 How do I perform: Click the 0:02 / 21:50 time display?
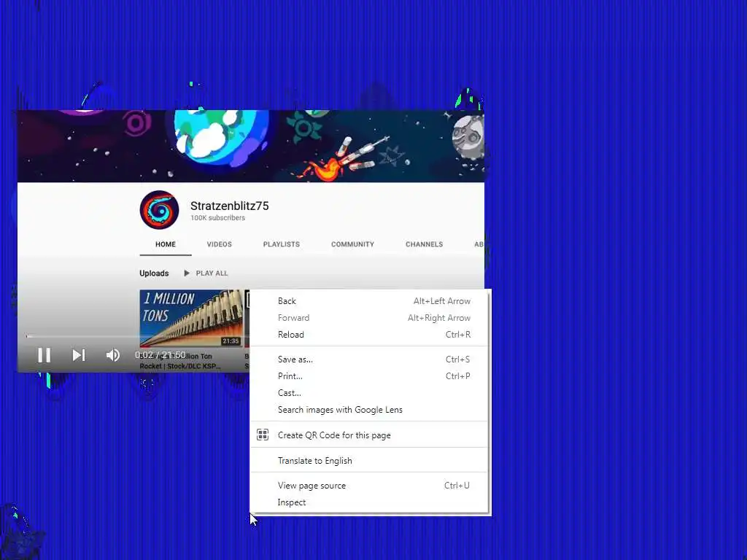point(160,355)
